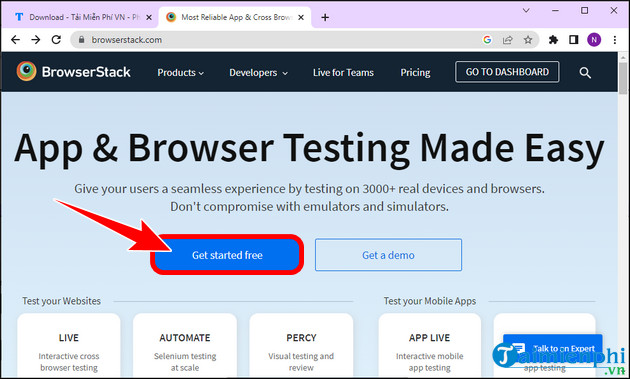Open a new tab with the plus button

(x=325, y=17)
